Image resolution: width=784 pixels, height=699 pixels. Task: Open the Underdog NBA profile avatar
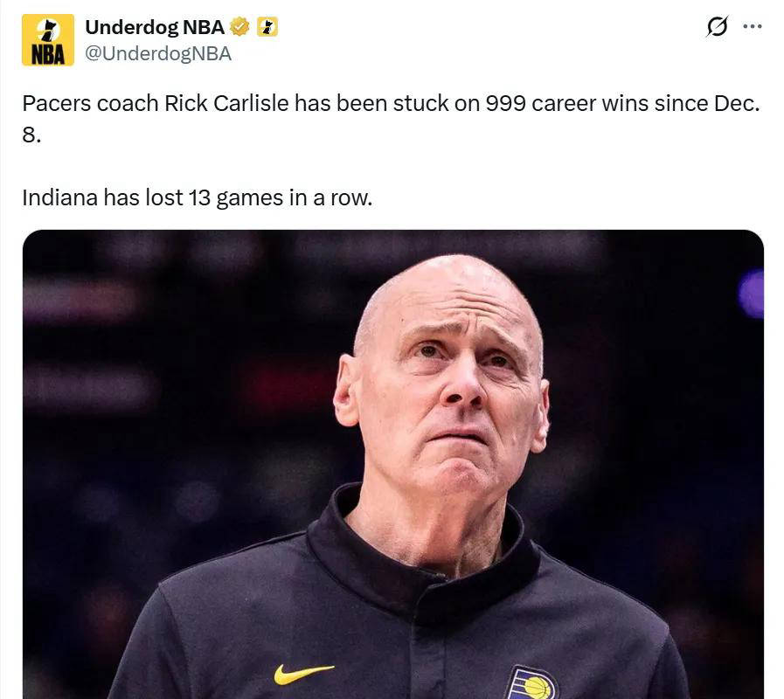pos(48,40)
